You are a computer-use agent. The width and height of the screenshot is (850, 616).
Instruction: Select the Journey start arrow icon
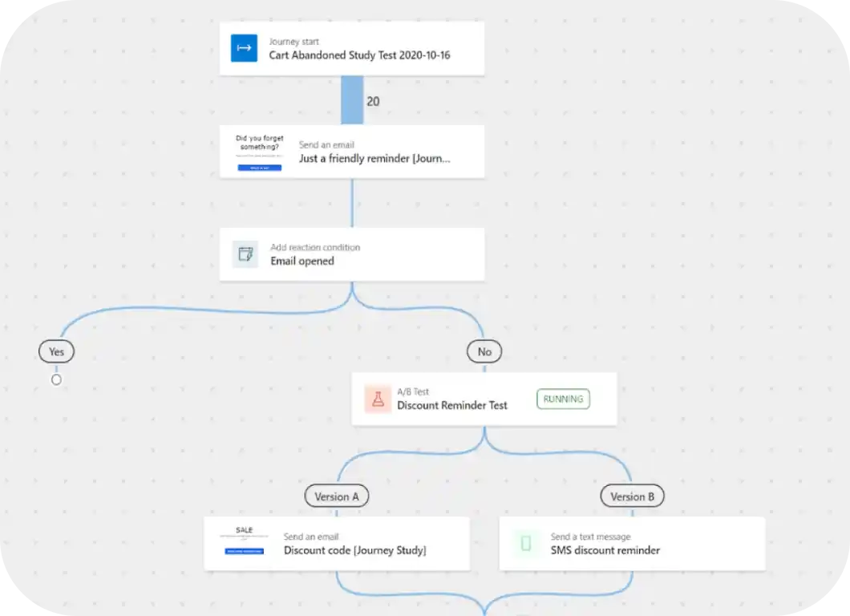243,48
